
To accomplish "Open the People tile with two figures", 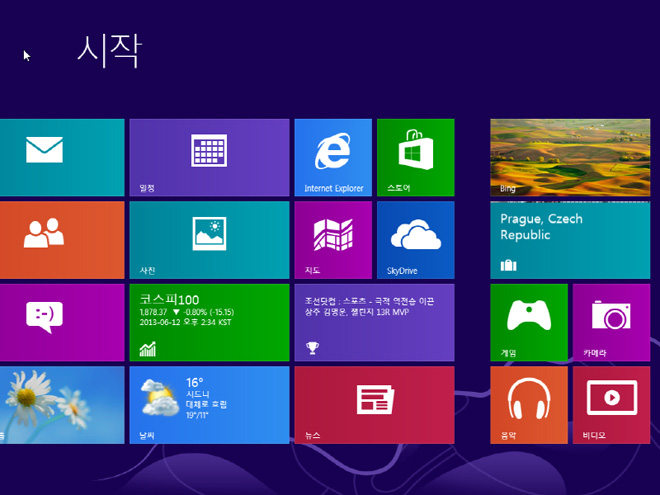I will click(x=62, y=240).
